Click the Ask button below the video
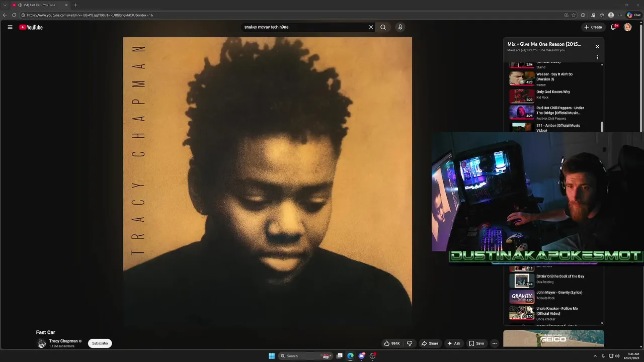 tap(454, 343)
